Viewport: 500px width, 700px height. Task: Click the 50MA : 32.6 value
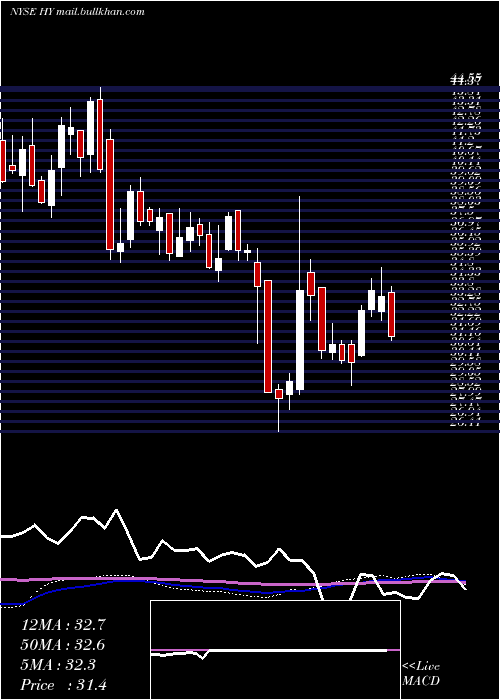(63, 645)
